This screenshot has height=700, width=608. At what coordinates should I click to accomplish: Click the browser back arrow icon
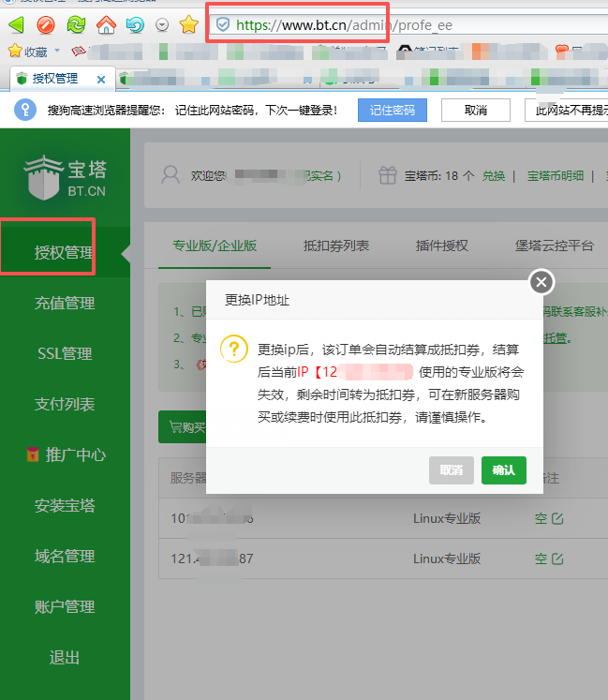tap(16, 24)
